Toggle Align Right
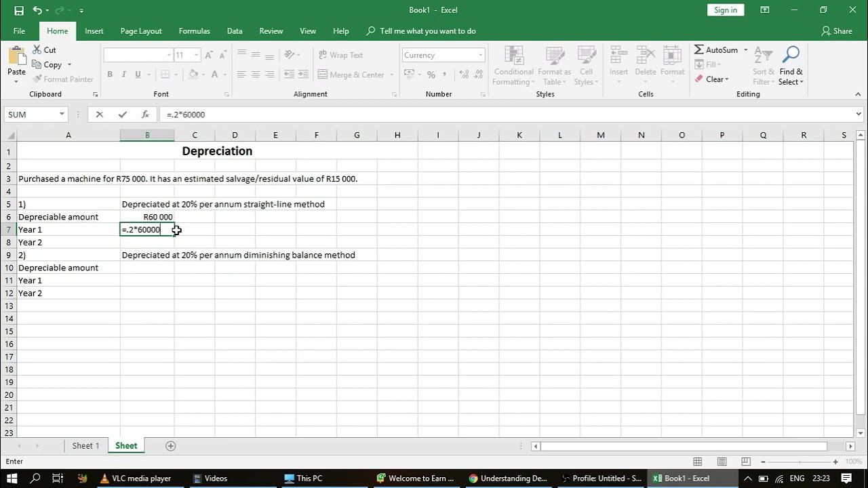 point(270,75)
